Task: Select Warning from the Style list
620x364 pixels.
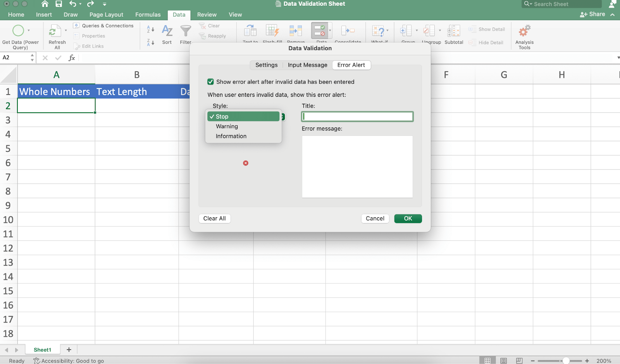Action: click(x=227, y=126)
